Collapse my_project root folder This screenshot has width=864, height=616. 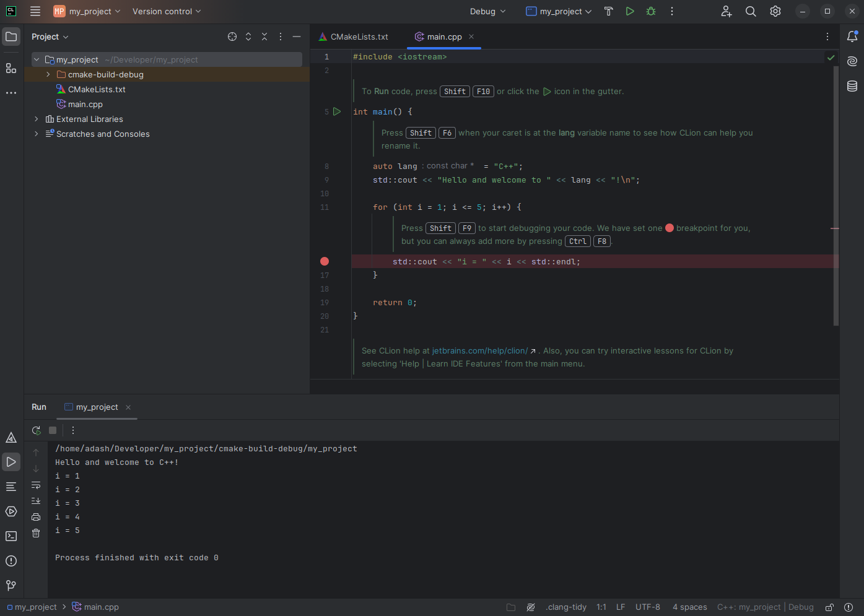[x=37, y=59]
